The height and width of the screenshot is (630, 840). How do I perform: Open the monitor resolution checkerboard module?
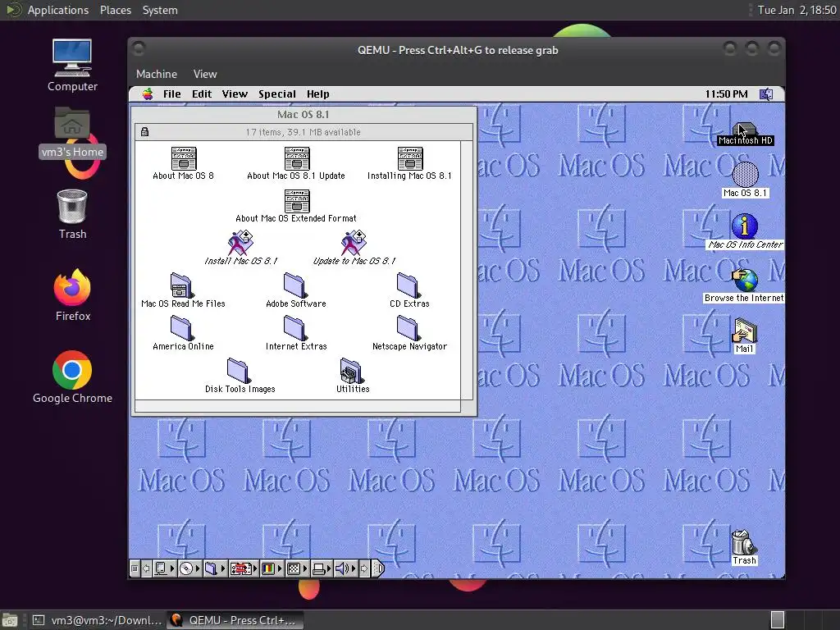[x=297, y=568]
